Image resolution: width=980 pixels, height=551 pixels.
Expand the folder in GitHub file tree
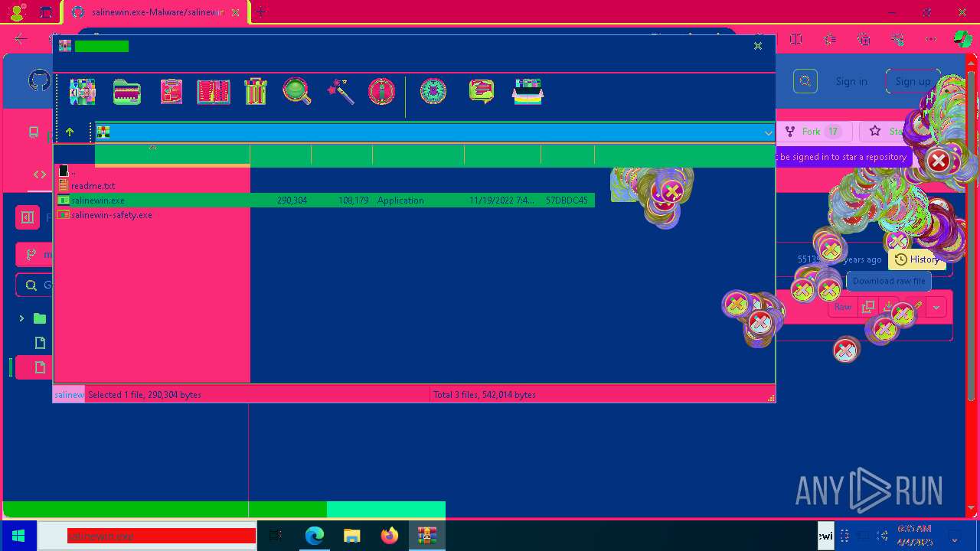(21, 318)
